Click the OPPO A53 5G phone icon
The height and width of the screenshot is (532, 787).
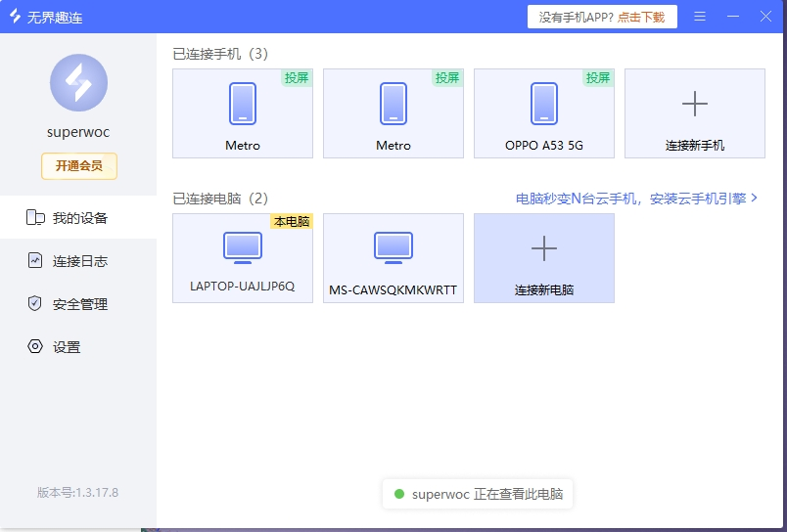click(544, 104)
